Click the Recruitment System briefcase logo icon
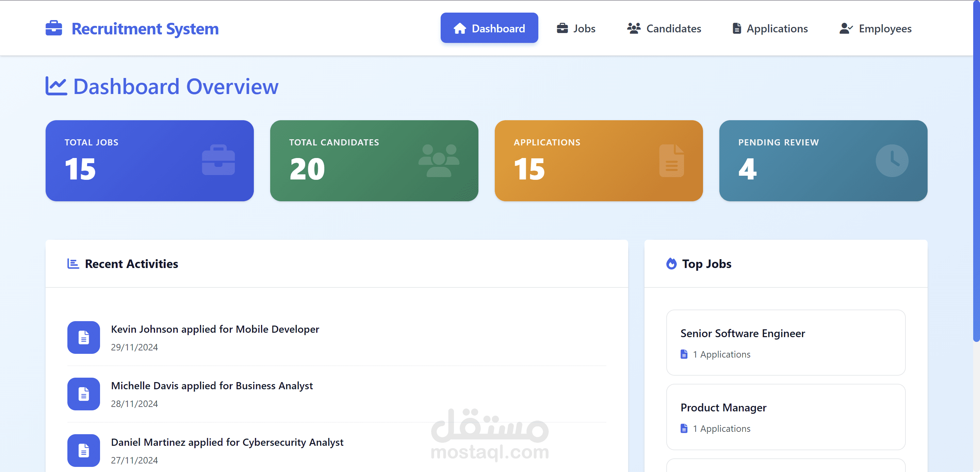Viewport: 980px width, 472px height. pos(54,28)
